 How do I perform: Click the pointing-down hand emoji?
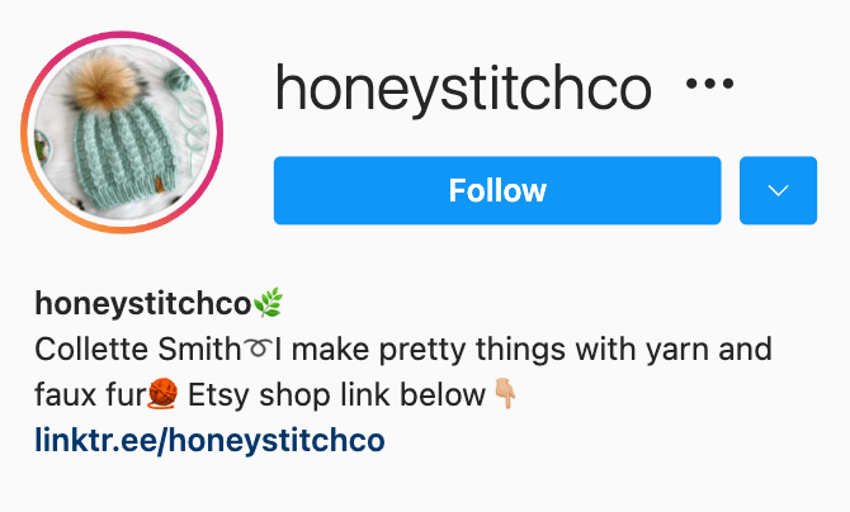tap(505, 394)
